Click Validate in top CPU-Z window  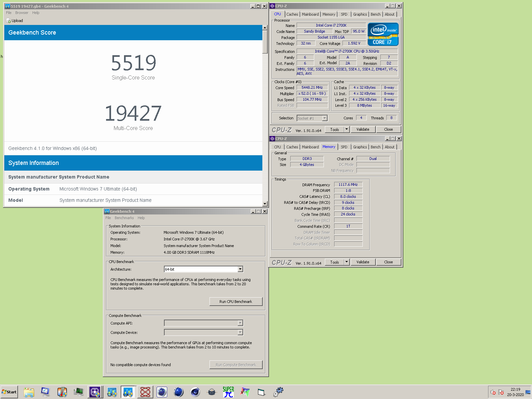coord(363,129)
